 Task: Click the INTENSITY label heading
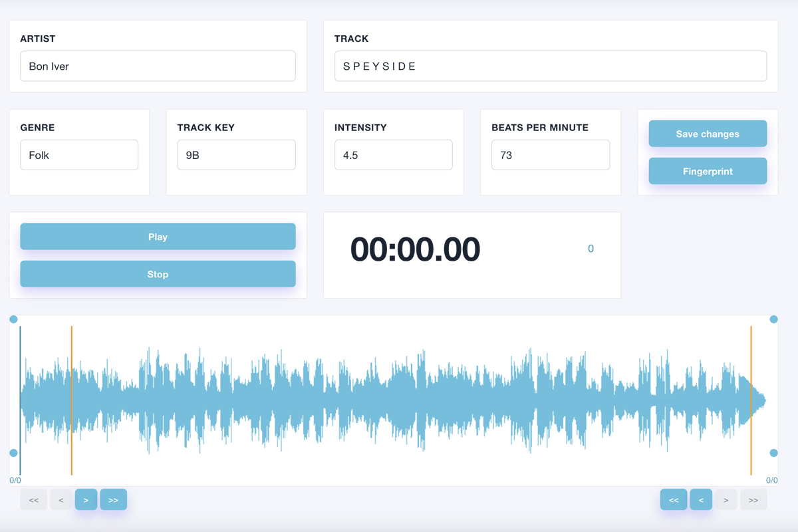360,128
